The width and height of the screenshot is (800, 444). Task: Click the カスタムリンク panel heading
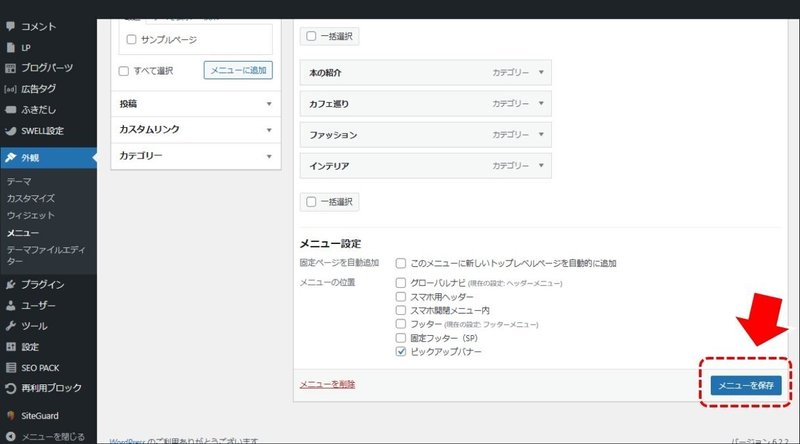click(149, 130)
